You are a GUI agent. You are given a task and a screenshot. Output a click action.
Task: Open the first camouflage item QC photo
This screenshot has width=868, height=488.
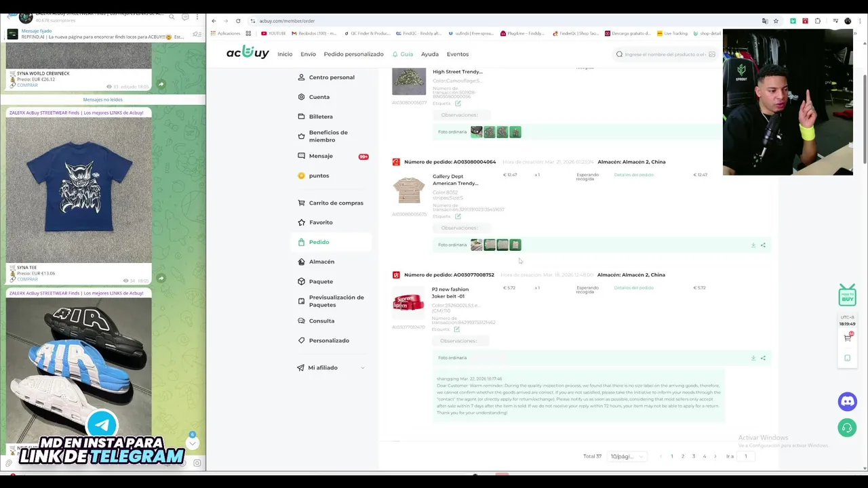tap(477, 132)
